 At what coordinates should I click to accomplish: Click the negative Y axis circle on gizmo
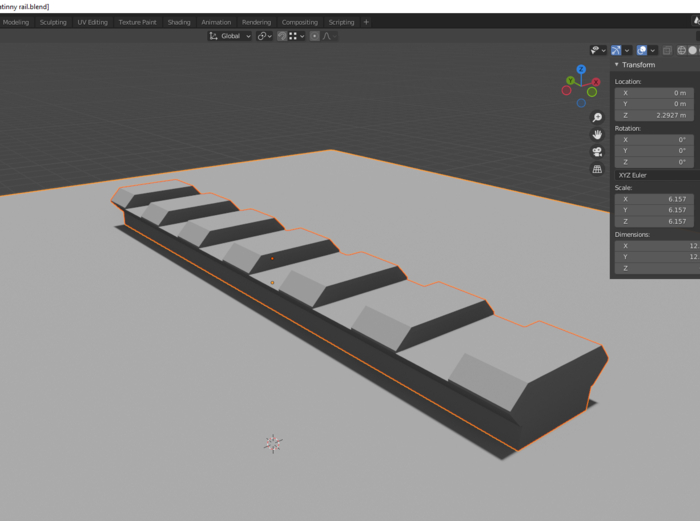[592, 92]
